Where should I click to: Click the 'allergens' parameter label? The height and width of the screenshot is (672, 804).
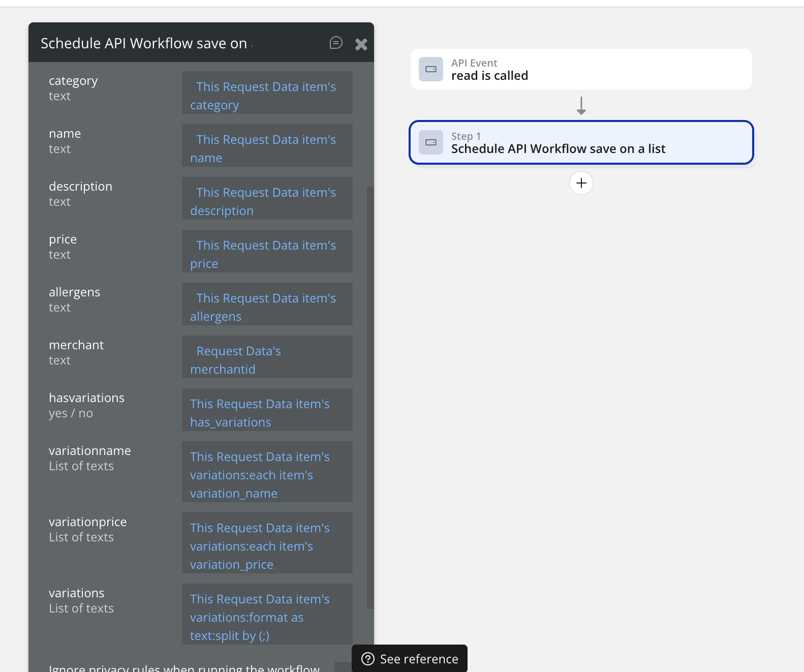click(x=74, y=292)
